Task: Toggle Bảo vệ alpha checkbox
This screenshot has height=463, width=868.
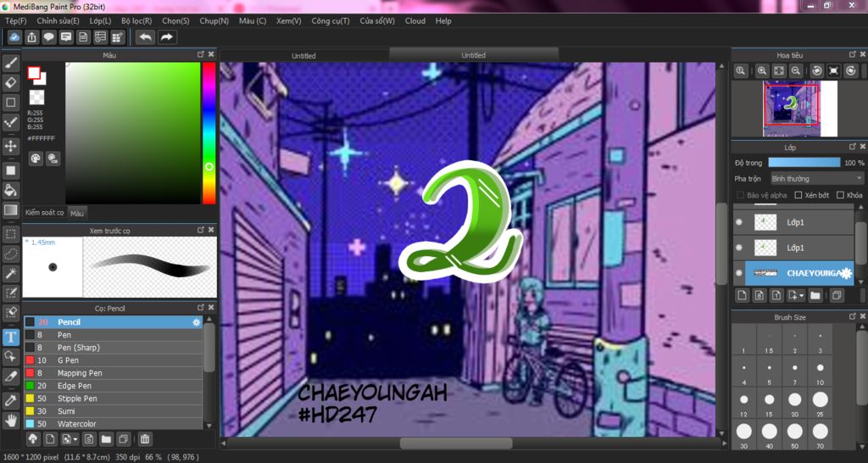Action: point(740,196)
